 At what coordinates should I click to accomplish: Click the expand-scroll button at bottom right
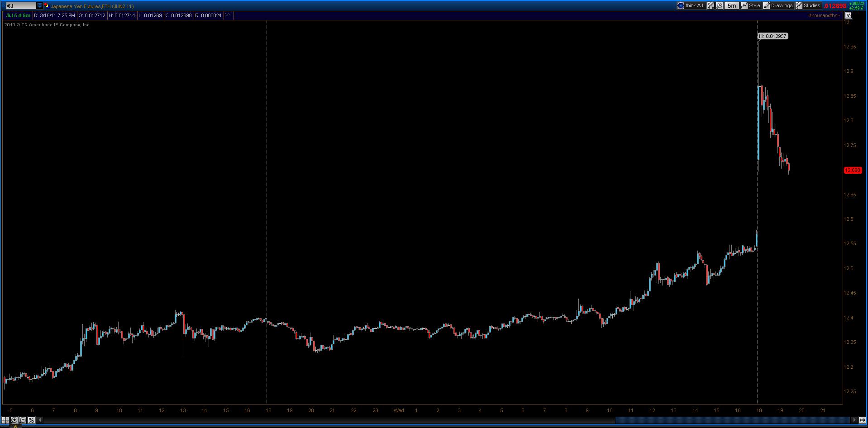coord(862,420)
